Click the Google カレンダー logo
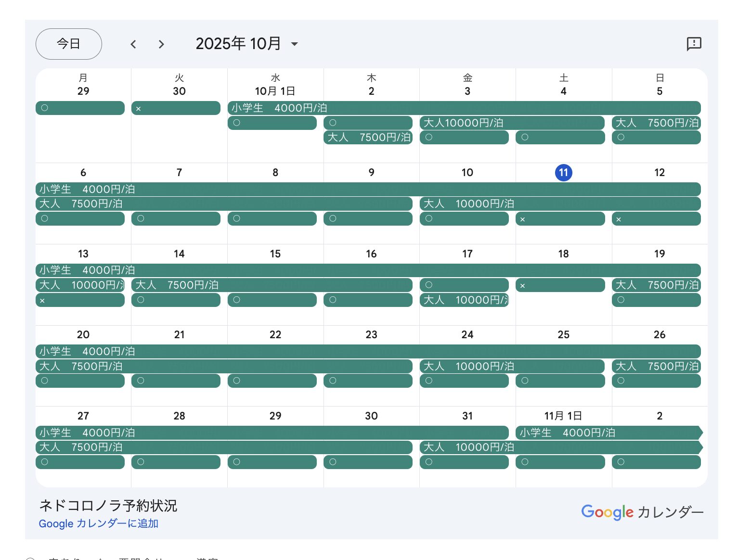Image resolution: width=751 pixels, height=560 pixels. click(x=642, y=512)
